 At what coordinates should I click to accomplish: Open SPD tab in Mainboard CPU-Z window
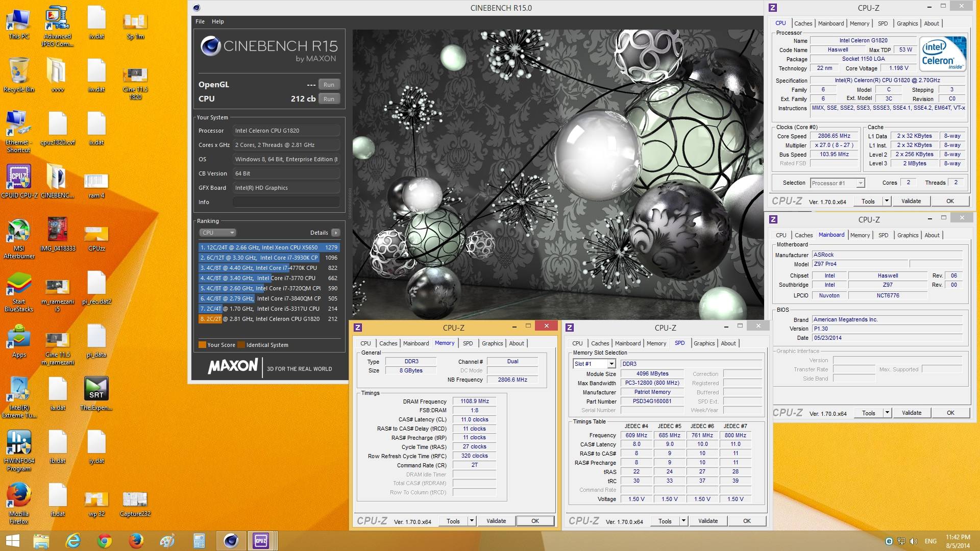(884, 235)
